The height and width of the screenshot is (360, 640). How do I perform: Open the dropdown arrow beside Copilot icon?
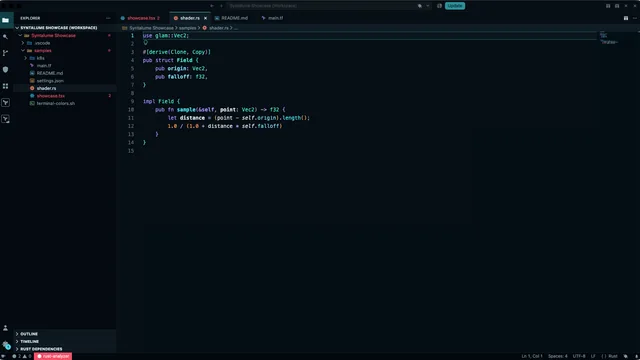click(428, 6)
